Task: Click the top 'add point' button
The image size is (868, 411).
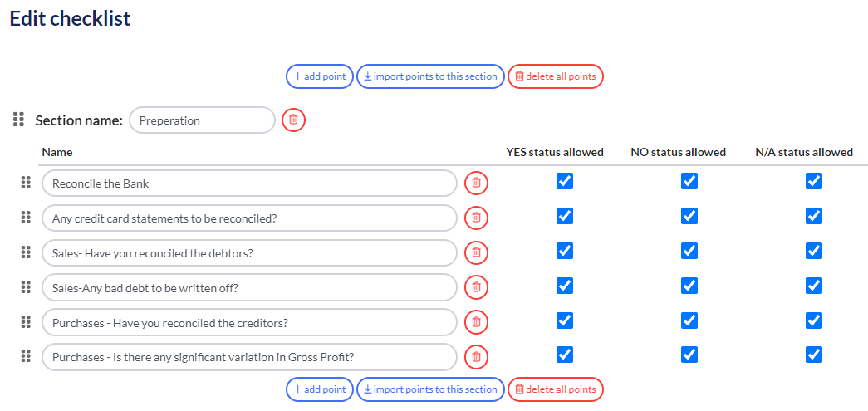Action: [320, 76]
